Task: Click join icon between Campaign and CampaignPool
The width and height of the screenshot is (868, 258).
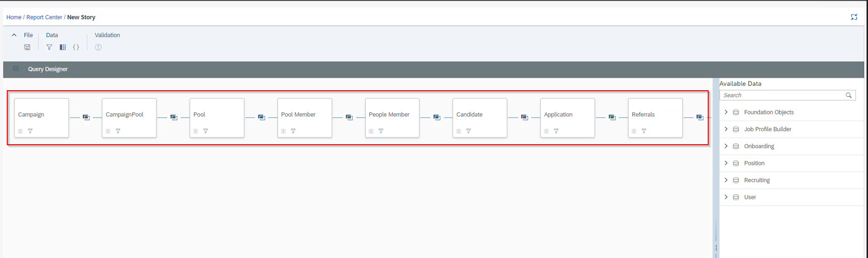Action: point(86,117)
